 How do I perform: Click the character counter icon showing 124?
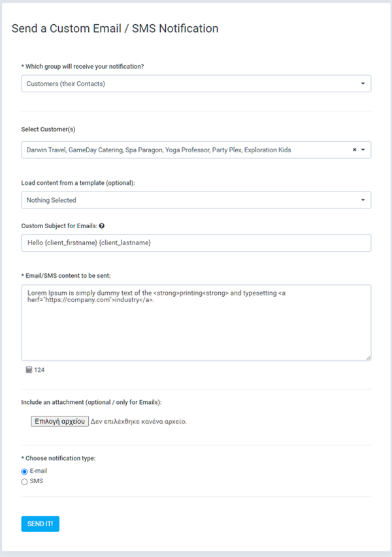click(x=29, y=370)
